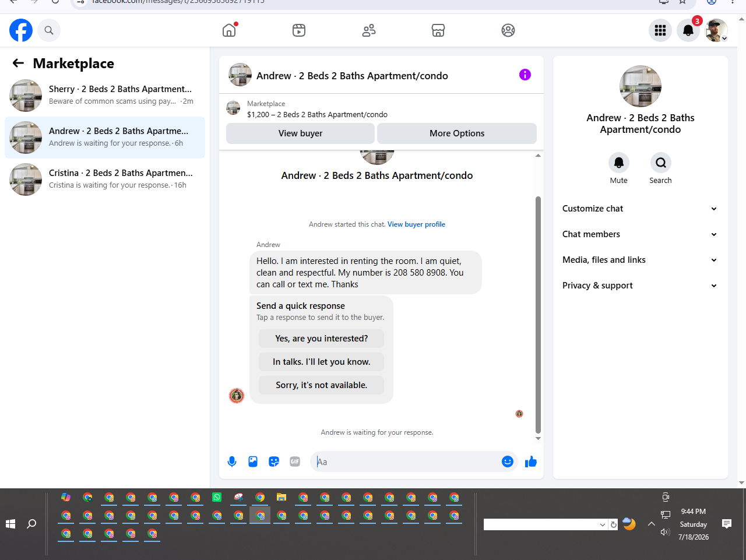Viewport: 746px width, 560px height.
Task: Open the Groups icon in the top navigation
Action: pyautogui.click(x=508, y=30)
